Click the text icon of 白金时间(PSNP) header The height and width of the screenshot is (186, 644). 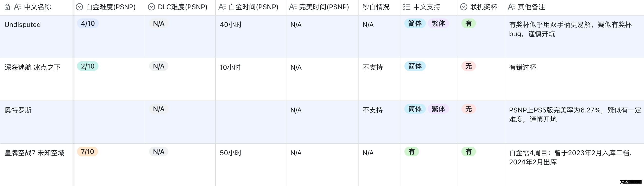click(x=222, y=7)
